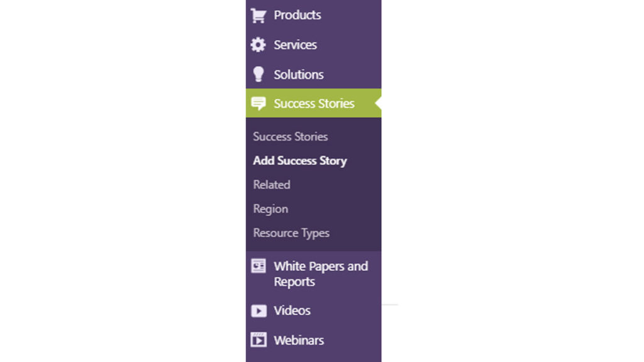
Task: Click the Add Success Story link
Action: pos(300,161)
